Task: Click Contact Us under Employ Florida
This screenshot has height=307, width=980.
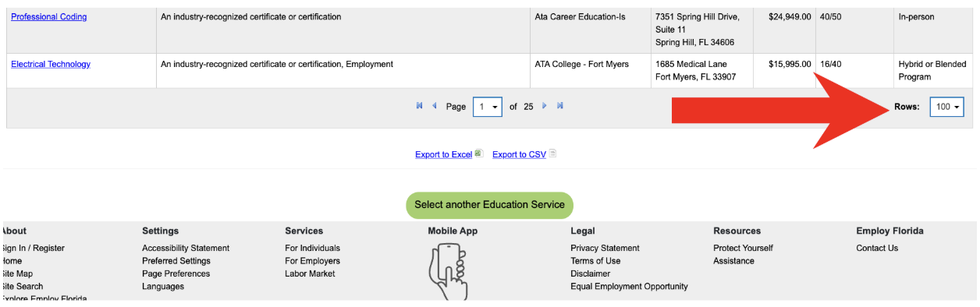Action: pos(877,248)
